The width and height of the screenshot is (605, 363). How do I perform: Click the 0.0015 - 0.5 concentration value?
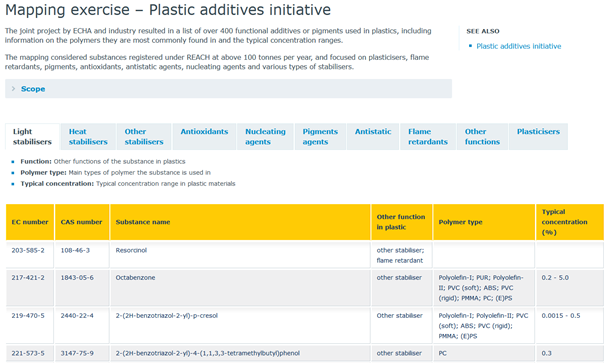coord(561,316)
